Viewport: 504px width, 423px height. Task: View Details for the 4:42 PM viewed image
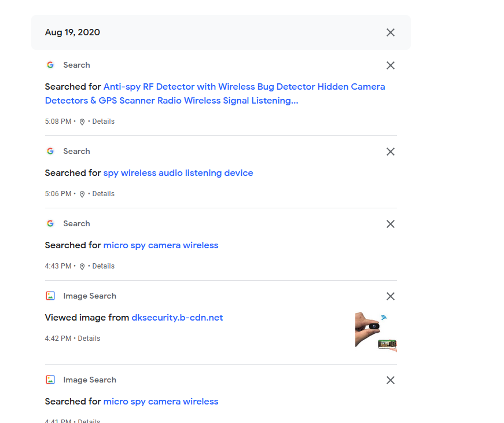(x=89, y=339)
